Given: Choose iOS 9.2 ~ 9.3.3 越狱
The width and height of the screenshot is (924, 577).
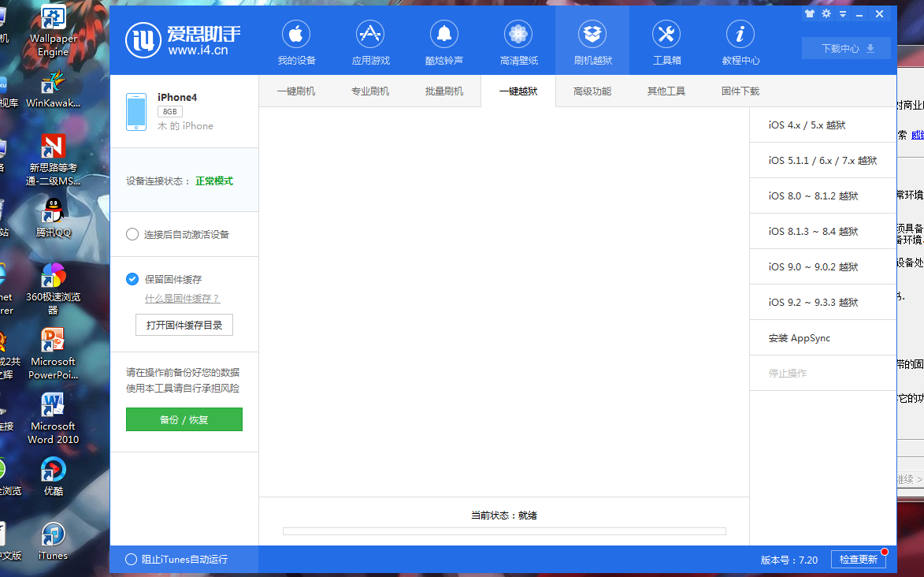Looking at the screenshot, I should pos(822,302).
